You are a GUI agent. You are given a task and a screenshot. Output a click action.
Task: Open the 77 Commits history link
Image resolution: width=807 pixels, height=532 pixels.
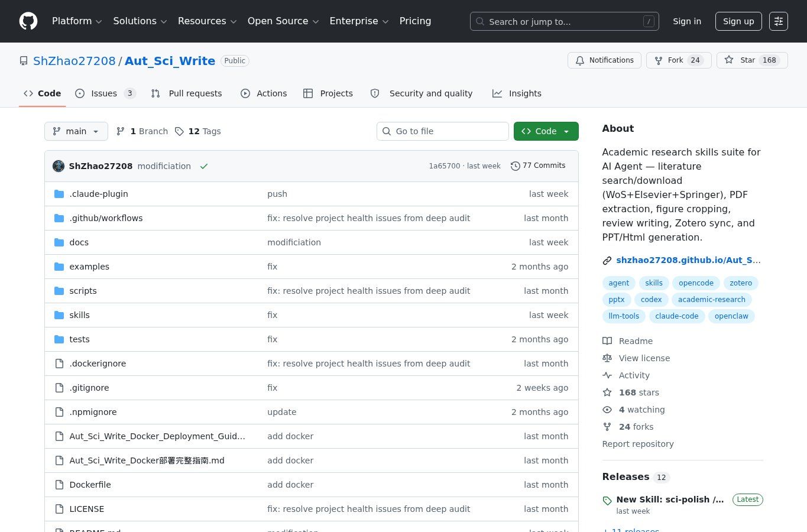[x=538, y=166]
